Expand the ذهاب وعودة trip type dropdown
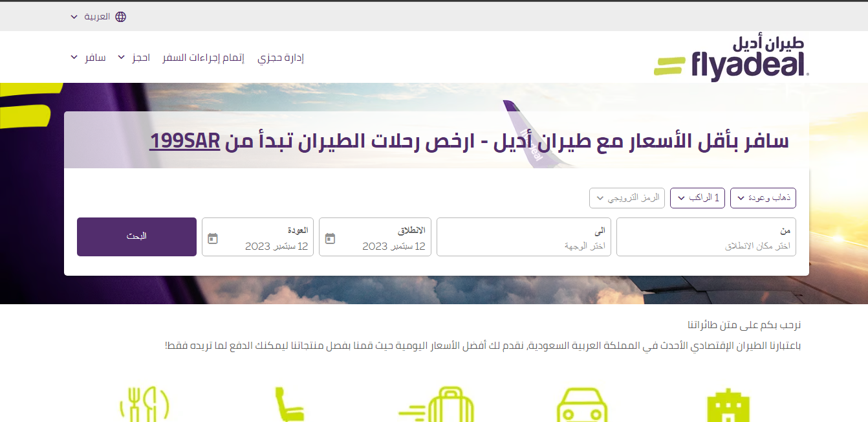868x422 pixels. (763, 198)
